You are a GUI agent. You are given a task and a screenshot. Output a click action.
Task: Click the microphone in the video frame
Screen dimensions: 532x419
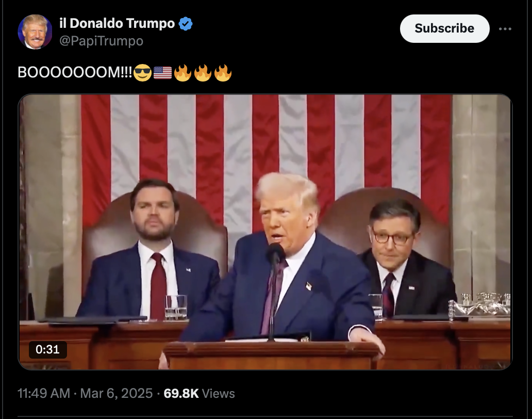tap(275, 255)
